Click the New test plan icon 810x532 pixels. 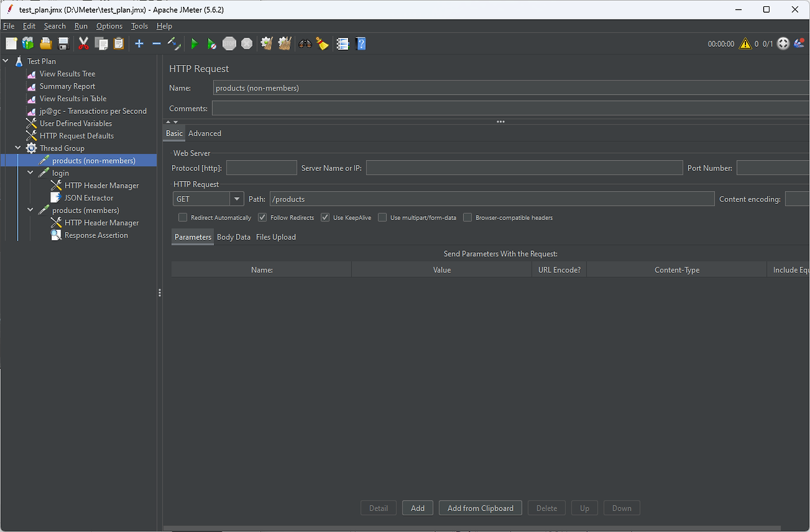(x=11, y=44)
